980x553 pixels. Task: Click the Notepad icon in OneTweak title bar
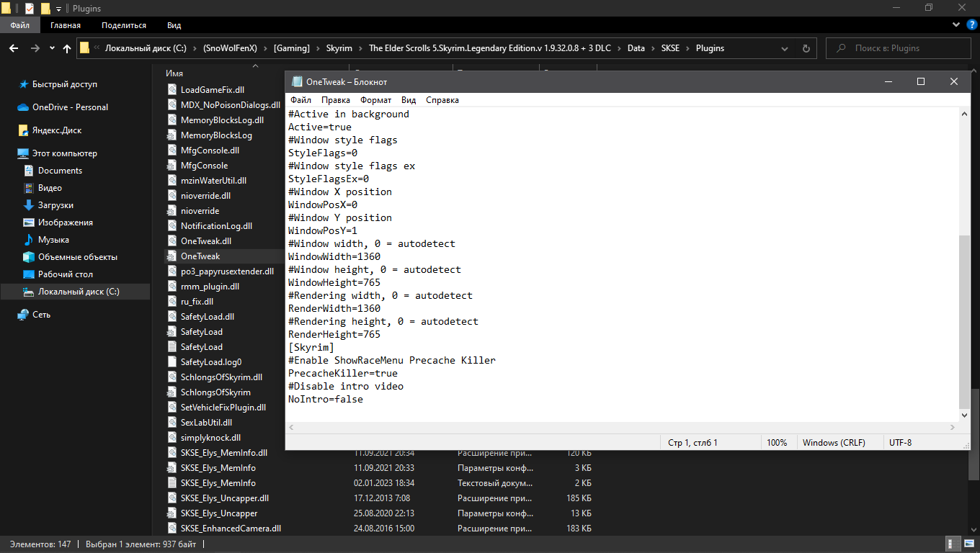295,82
